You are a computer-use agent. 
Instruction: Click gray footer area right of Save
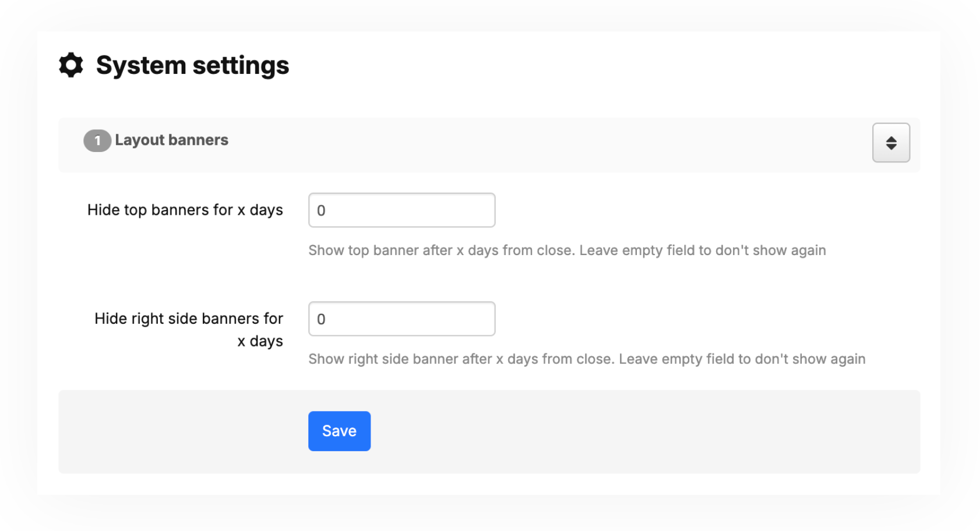641,431
